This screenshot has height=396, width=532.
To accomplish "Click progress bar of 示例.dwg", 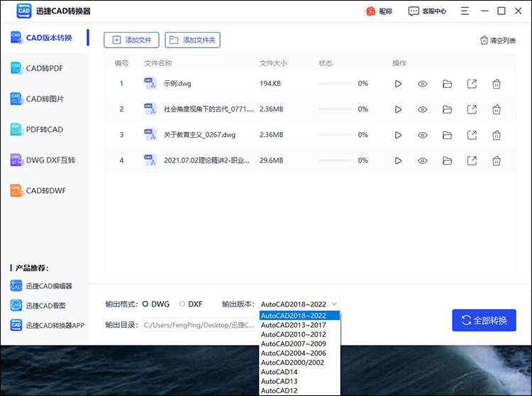I will click(336, 84).
